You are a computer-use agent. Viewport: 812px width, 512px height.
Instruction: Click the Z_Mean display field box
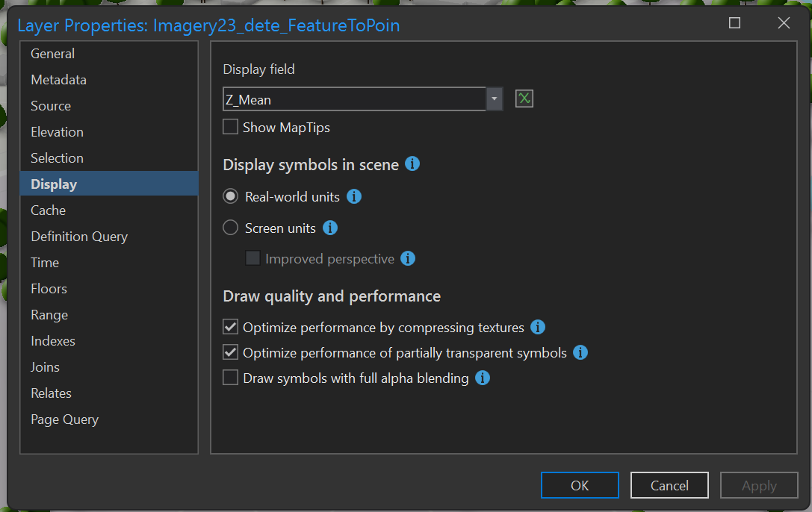tap(354, 99)
